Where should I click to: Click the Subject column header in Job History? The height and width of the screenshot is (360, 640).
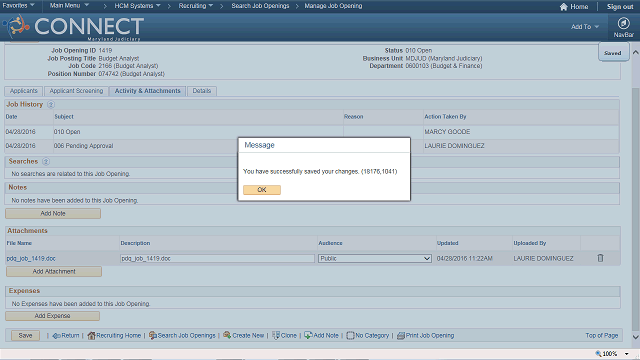(64, 117)
